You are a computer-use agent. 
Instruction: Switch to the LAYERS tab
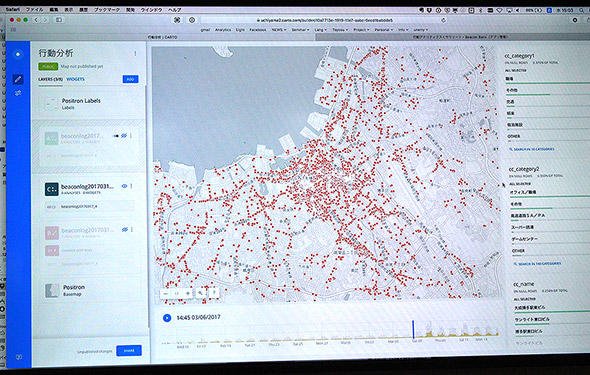click(50, 79)
